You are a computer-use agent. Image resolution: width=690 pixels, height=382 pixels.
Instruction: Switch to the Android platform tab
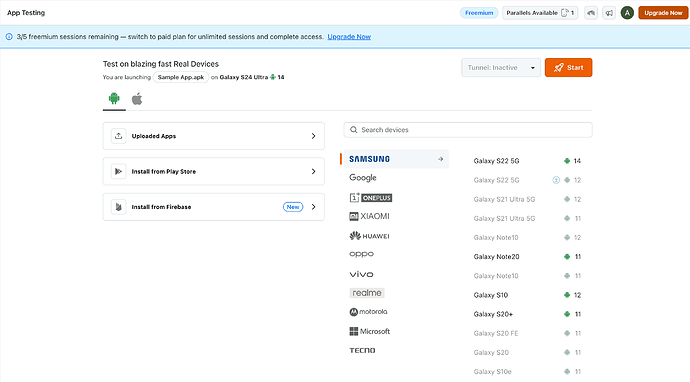[x=114, y=99]
